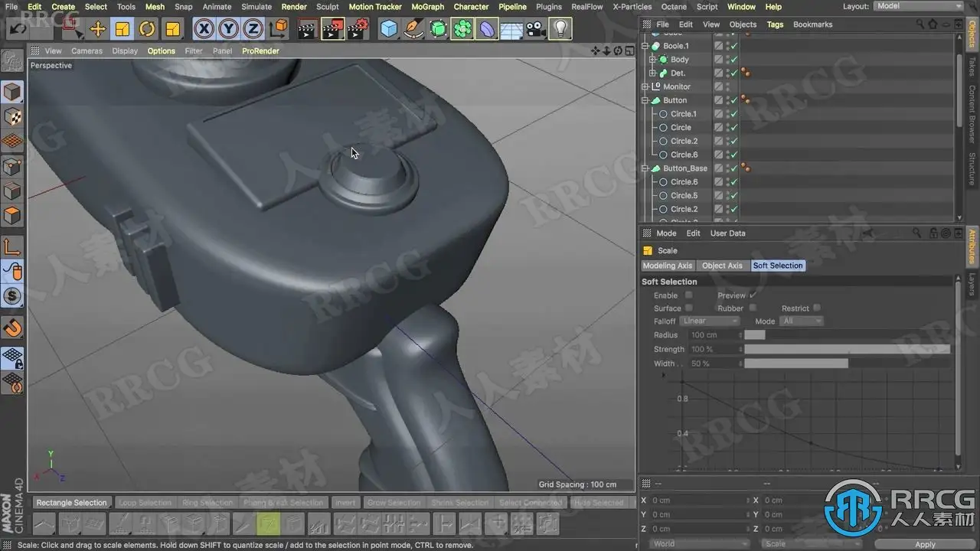Toggle the Y axis lock
This screenshot has height=551, width=980.
228,29
